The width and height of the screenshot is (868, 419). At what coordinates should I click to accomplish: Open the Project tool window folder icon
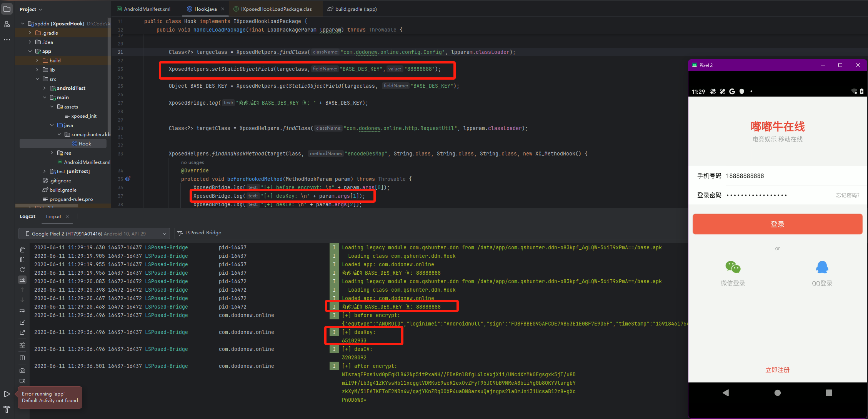(7, 9)
